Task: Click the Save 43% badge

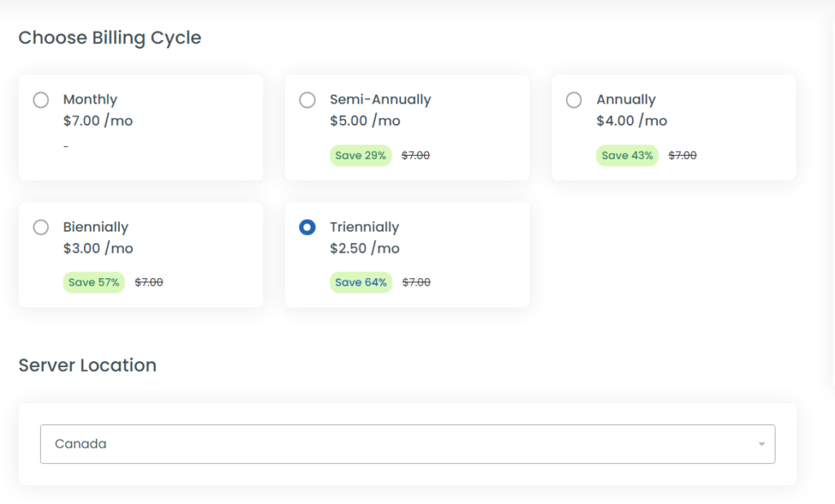Action: [627, 156]
